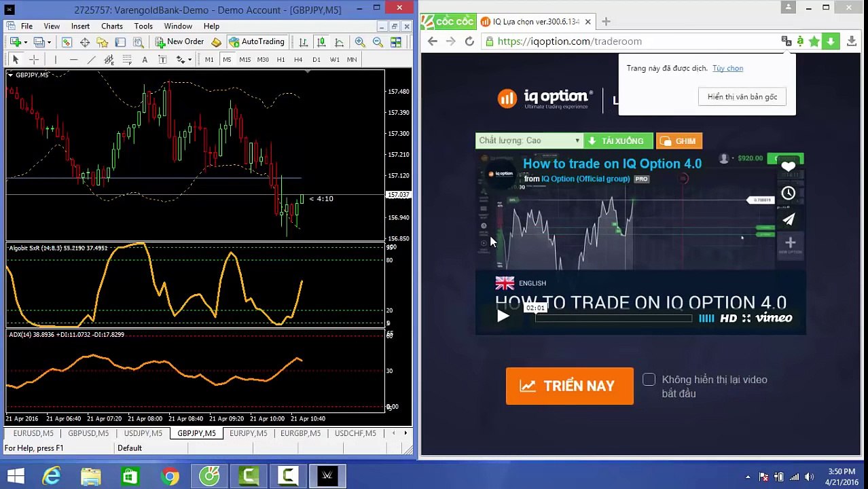Select the vertical line drawing tool
The image size is (868, 489).
[x=56, y=60]
